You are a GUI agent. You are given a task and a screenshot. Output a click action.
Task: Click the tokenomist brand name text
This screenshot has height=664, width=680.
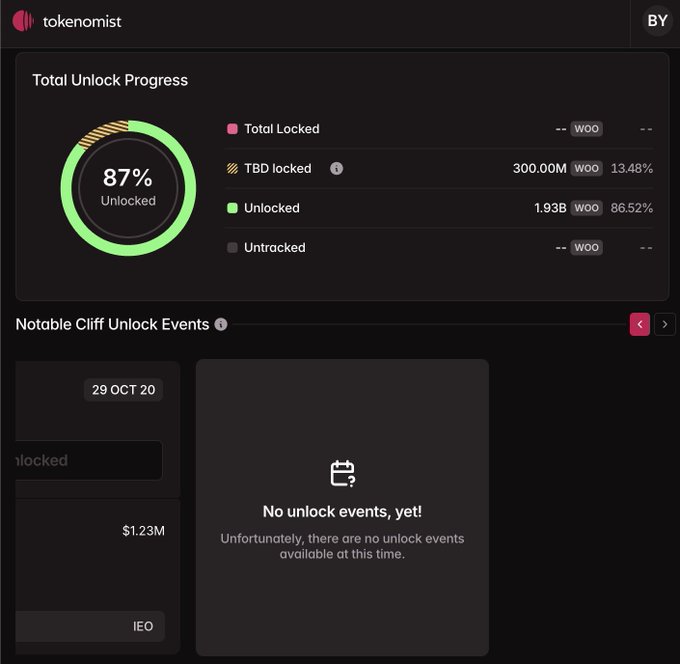pos(82,21)
